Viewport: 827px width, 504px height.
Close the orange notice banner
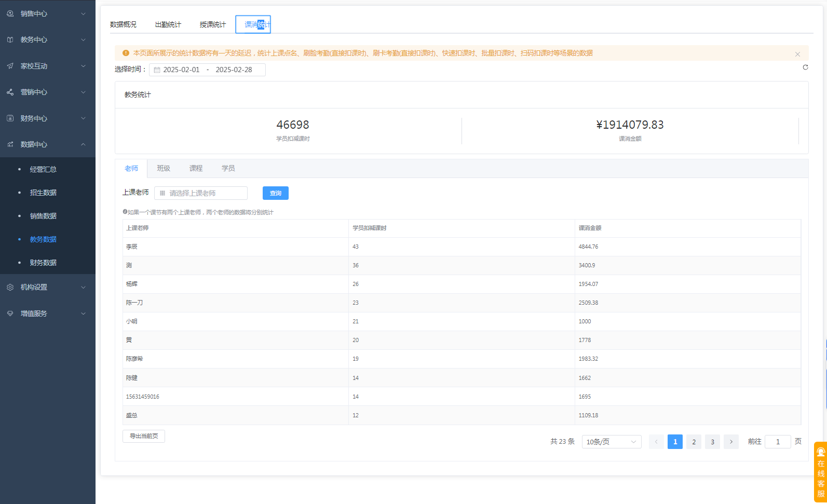click(797, 54)
